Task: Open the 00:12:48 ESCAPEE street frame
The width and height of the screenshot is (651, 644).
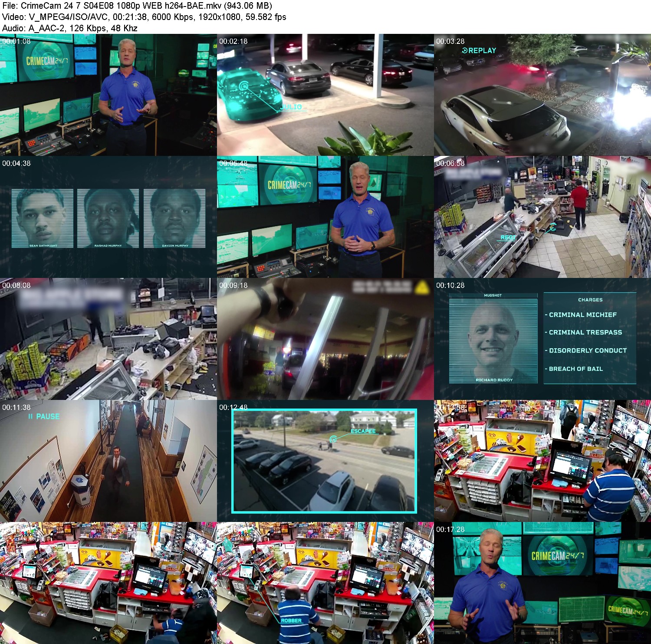Action: tap(325, 461)
